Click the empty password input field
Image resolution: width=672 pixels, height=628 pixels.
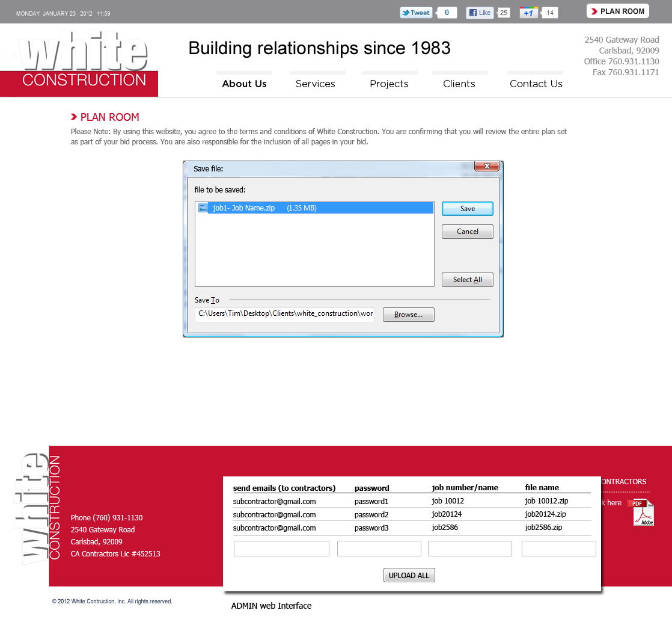pyautogui.click(x=379, y=549)
